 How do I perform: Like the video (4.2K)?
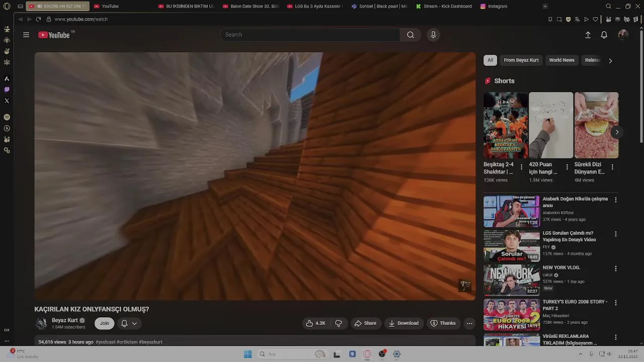(x=316, y=323)
